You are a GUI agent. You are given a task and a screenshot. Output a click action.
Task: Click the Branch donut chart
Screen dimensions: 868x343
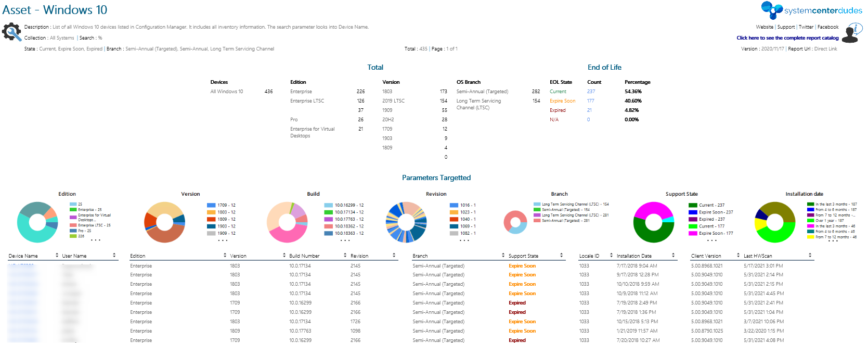(515, 222)
